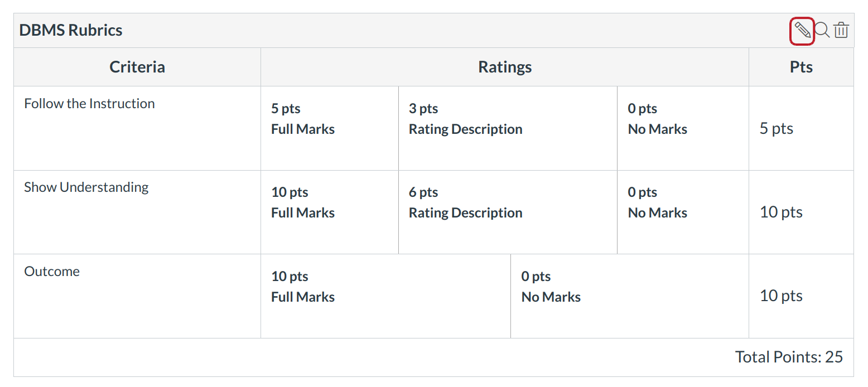Screen dimensions: 868x387
Task: Click the 5 pts value in Pts column
Action: (x=777, y=128)
